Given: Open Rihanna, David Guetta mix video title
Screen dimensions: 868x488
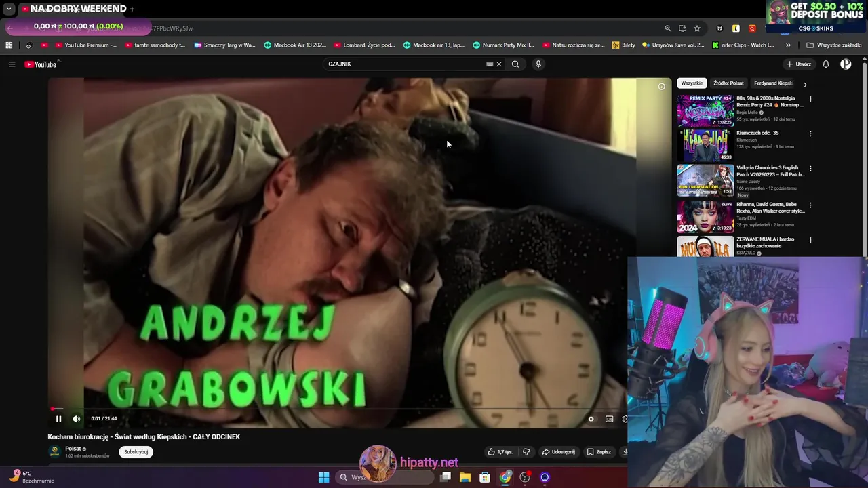Looking at the screenshot, I should click(770, 207).
